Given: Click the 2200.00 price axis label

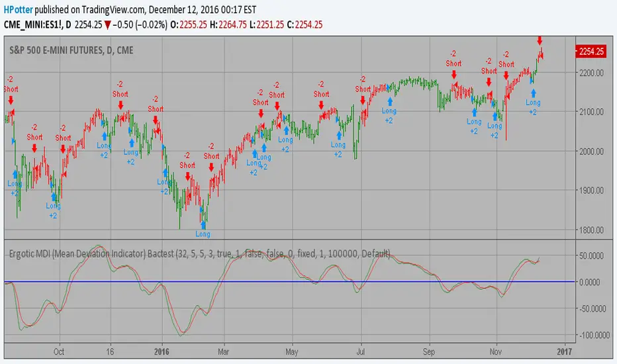Looking at the screenshot, I should [x=591, y=73].
